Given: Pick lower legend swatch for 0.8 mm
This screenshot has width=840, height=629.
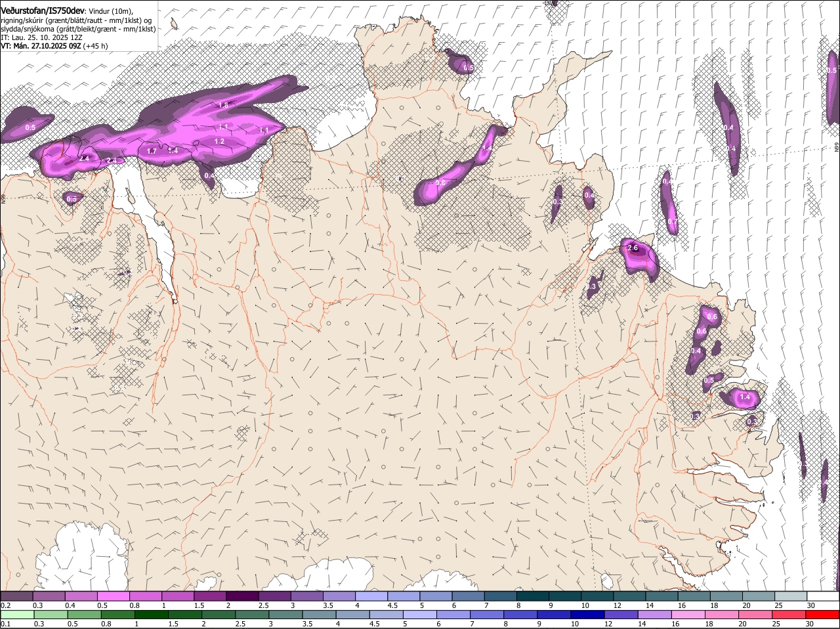Looking at the screenshot, I should coord(119,615).
